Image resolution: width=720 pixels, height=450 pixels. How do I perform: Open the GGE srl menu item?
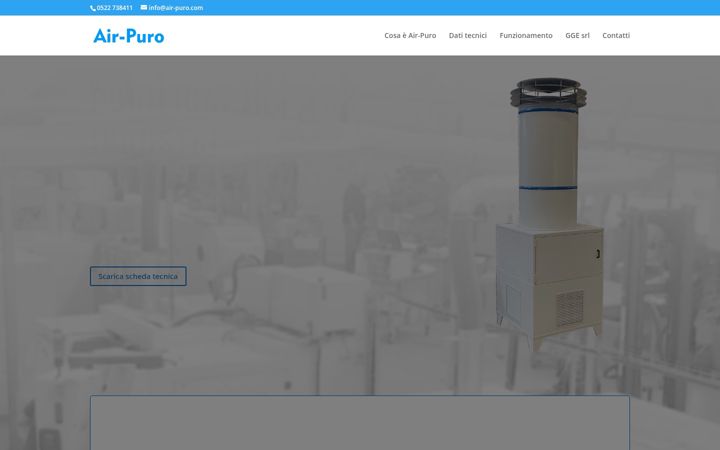(x=577, y=35)
